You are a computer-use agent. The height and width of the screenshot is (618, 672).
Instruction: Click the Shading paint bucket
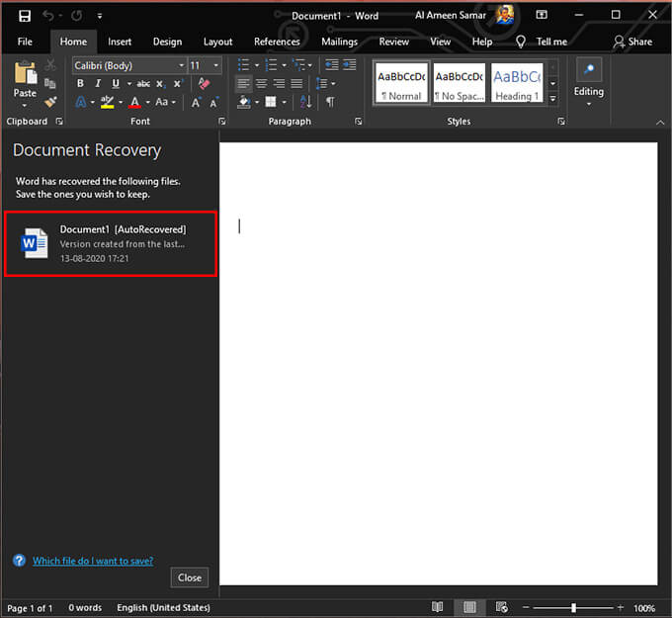pyautogui.click(x=244, y=102)
